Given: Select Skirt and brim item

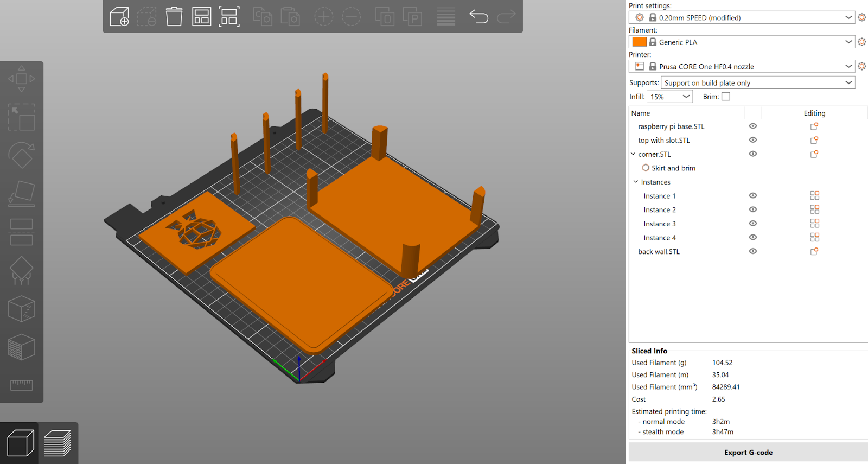Looking at the screenshot, I should tap(673, 168).
